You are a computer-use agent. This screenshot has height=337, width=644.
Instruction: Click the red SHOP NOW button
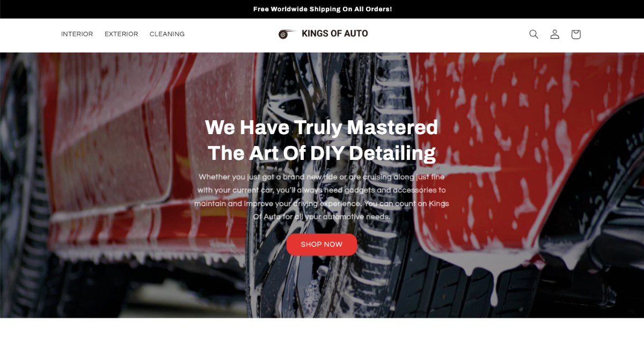tap(321, 244)
